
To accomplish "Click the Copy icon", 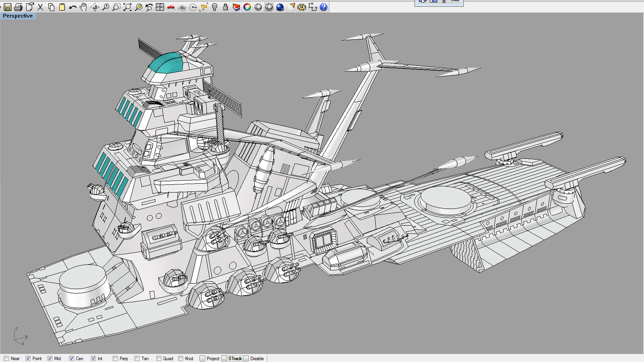I will click(51, 7).
